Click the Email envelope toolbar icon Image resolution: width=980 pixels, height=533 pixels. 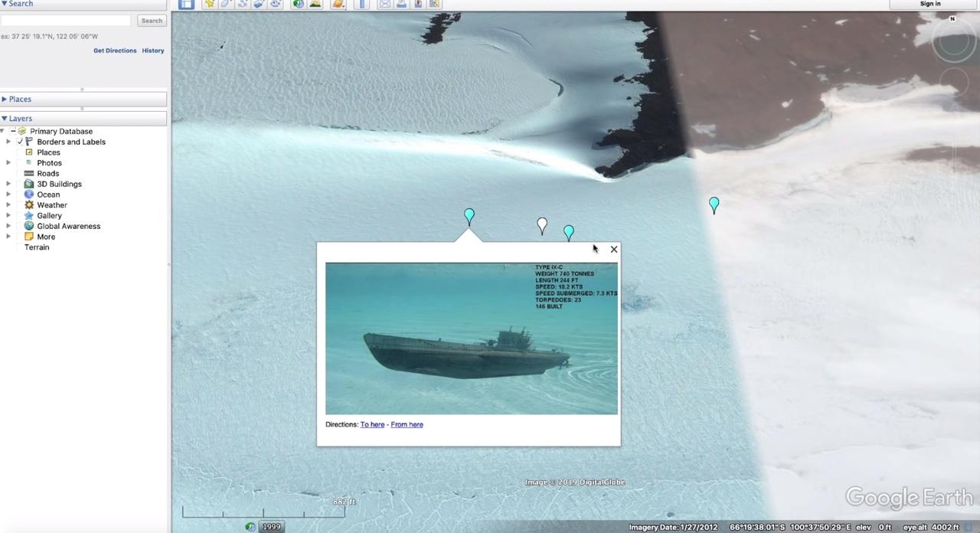click(385, 4)
